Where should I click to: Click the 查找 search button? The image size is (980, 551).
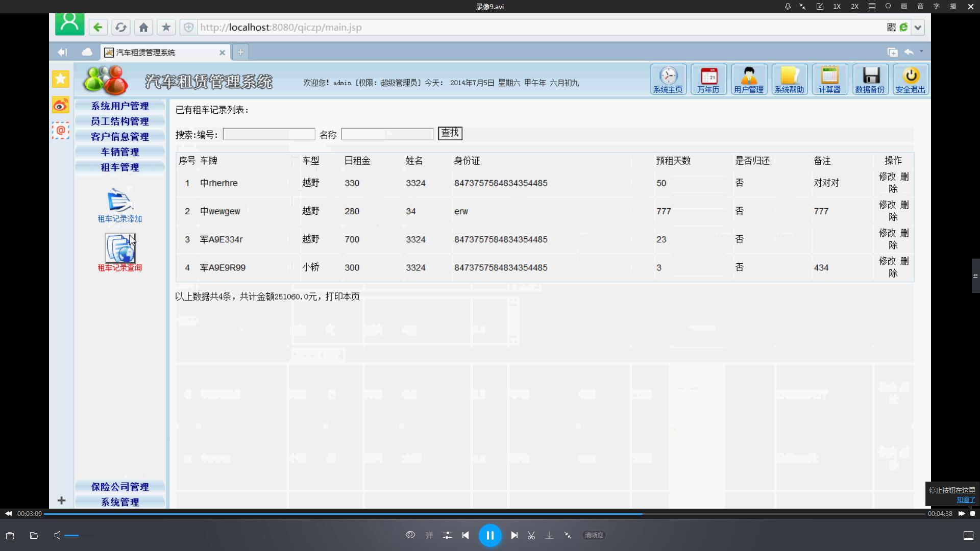[450, 133]
